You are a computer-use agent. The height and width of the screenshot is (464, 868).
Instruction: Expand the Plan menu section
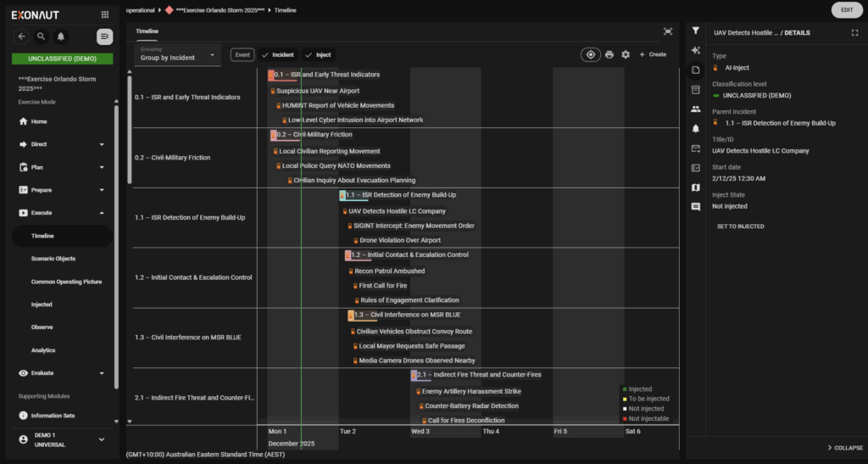coord(62,167)
